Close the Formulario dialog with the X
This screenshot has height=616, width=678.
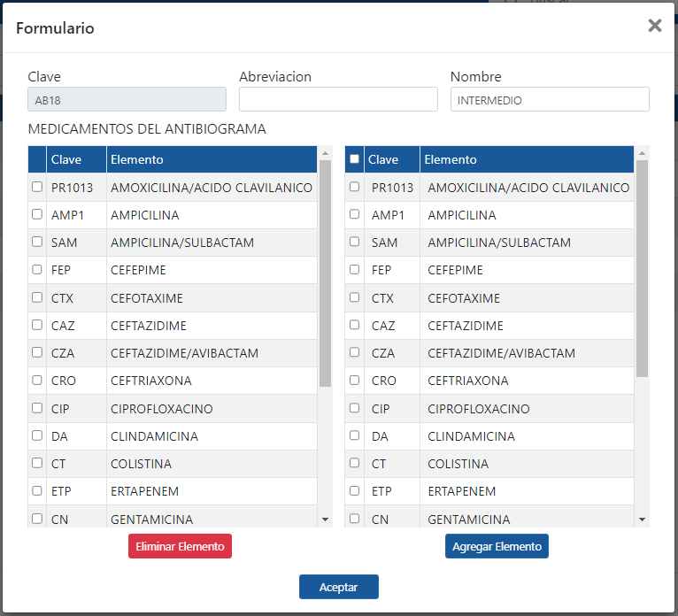click(654, 26)
